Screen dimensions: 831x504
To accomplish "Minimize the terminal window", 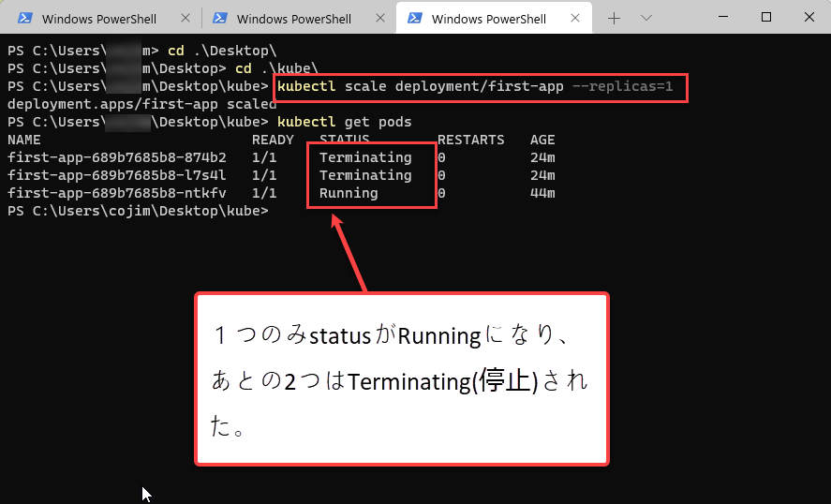I will pyautogui.click(x=723, y=17).
